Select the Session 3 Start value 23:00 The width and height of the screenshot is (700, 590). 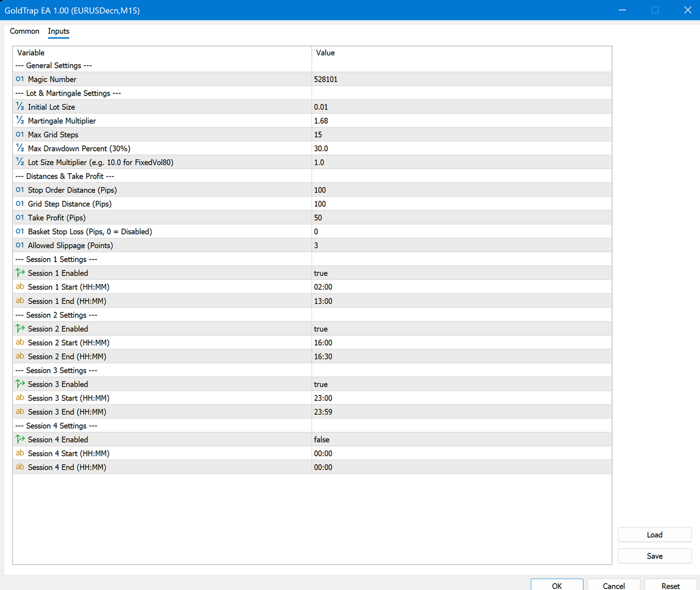[323, 398]
